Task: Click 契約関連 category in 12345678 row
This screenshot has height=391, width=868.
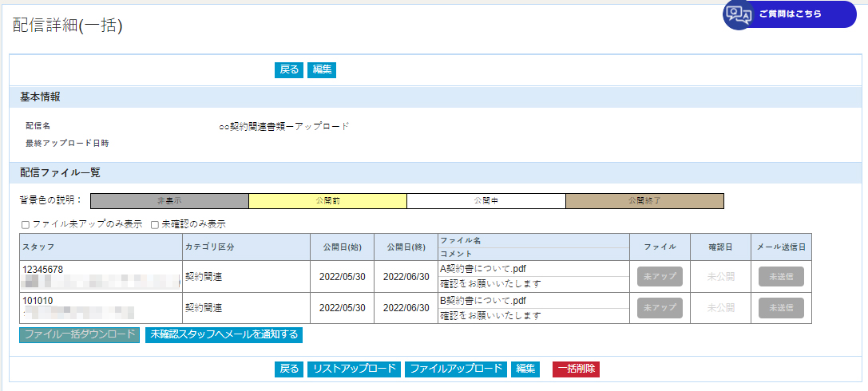Action: click(204, 277)
